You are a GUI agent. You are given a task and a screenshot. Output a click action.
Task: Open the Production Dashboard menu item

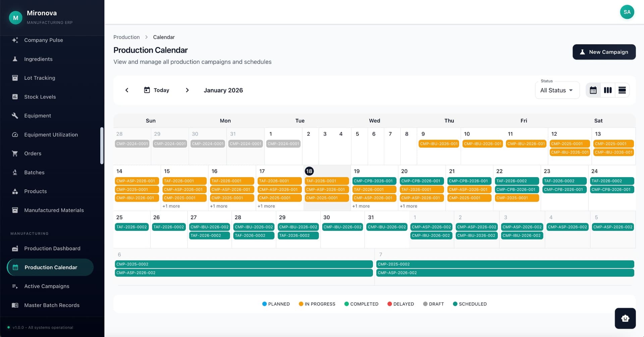[52, 248]
